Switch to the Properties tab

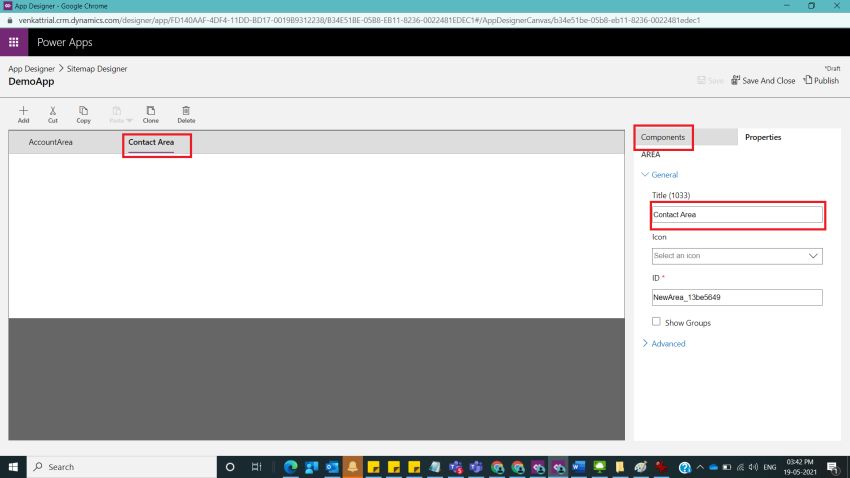coord(763,137)
